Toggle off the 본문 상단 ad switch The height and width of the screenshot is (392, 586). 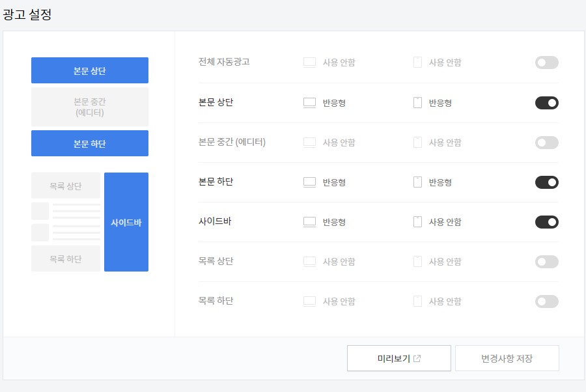pos(547,102)
